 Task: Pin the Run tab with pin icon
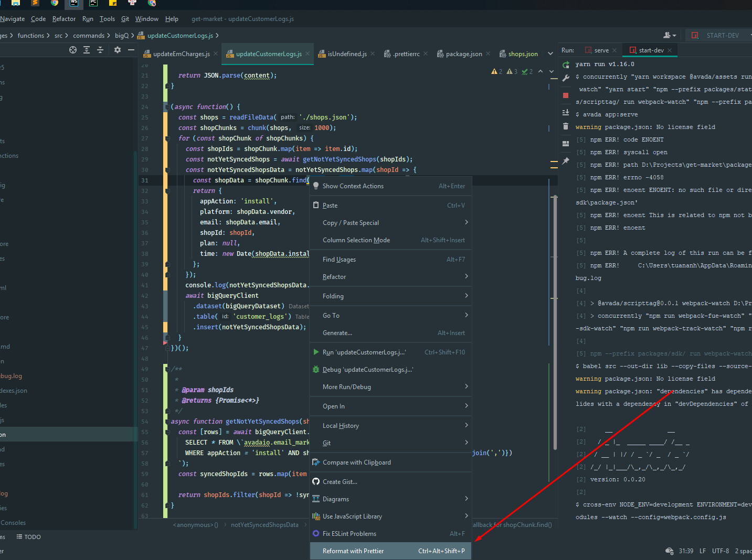point(566,161)
